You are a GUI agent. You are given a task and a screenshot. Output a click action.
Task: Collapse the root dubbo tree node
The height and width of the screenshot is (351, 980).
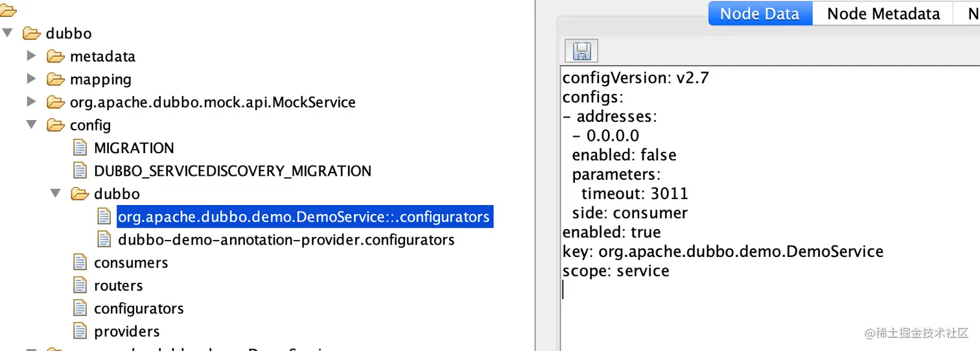pos(7,33)
